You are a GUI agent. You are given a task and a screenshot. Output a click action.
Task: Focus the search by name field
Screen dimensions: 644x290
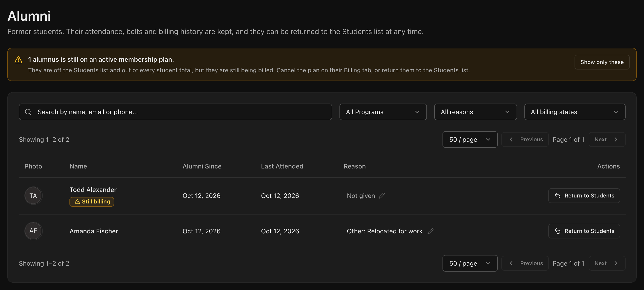point(175,112)
